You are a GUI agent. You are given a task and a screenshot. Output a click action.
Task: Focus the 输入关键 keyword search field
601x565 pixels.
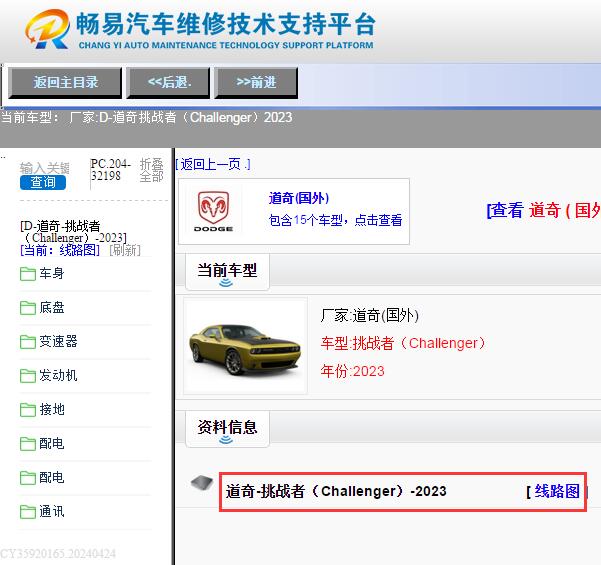tap(44, 168)
